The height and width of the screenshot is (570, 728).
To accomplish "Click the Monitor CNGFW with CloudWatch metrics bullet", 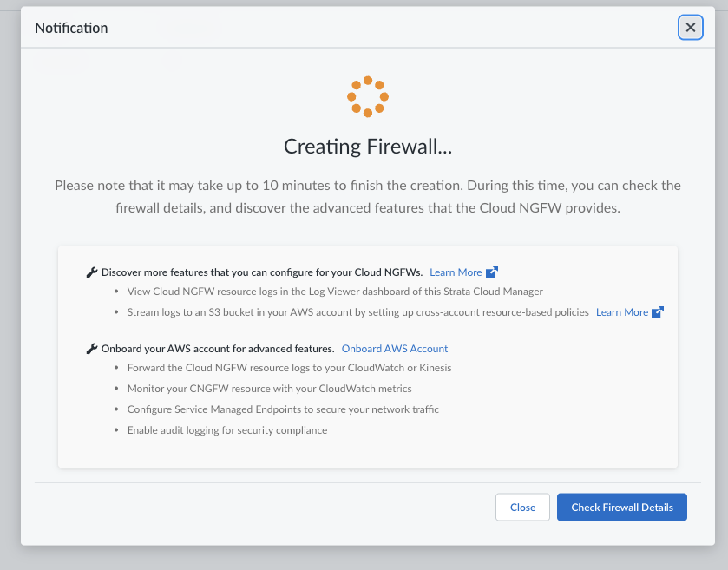I will click(x=269, y=389).
